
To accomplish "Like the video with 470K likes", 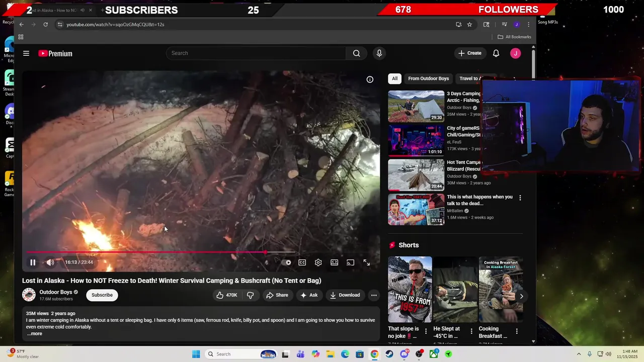I will tap(226, 295).
